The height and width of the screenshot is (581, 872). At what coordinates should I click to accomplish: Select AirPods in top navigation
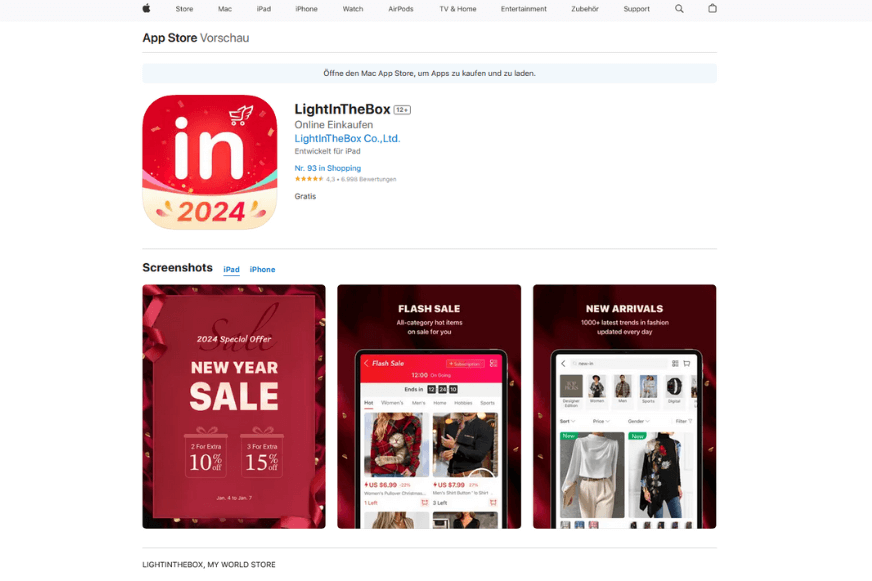pyautogui.click(x=400, y=9)
